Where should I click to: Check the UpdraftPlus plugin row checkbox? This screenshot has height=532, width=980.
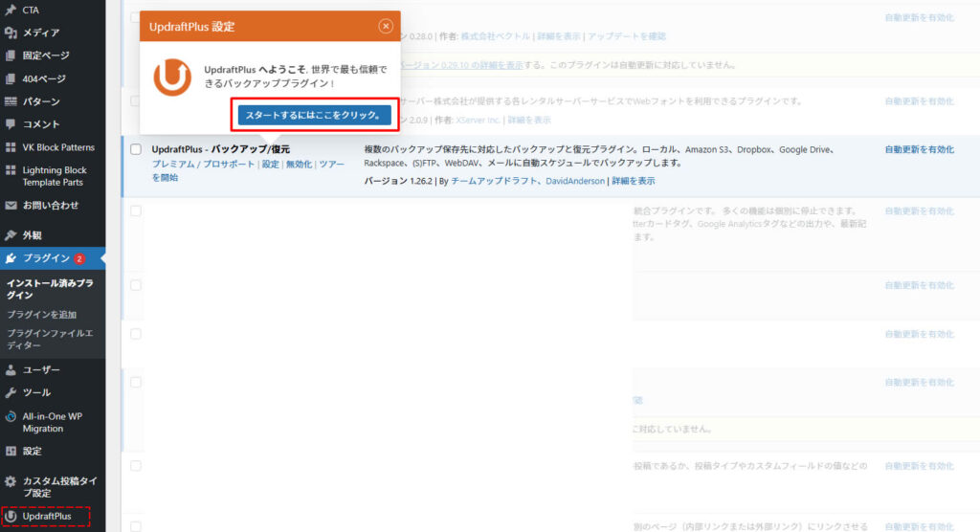tap(136, 148)
